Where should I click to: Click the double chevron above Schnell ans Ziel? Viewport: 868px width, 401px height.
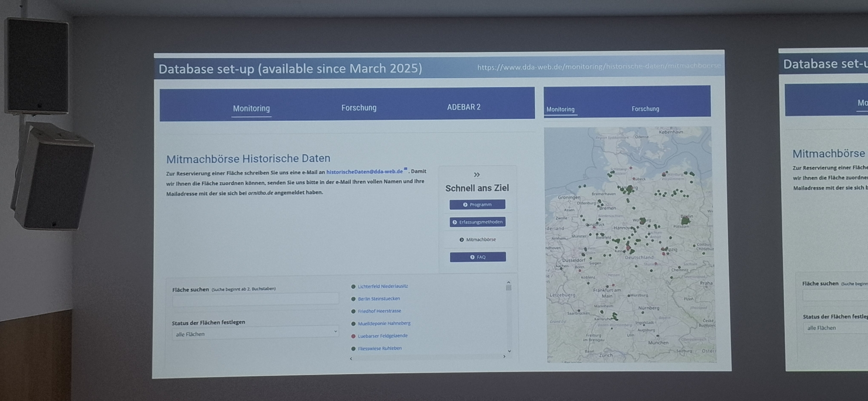pyautogui.click(x=477, y=175)
